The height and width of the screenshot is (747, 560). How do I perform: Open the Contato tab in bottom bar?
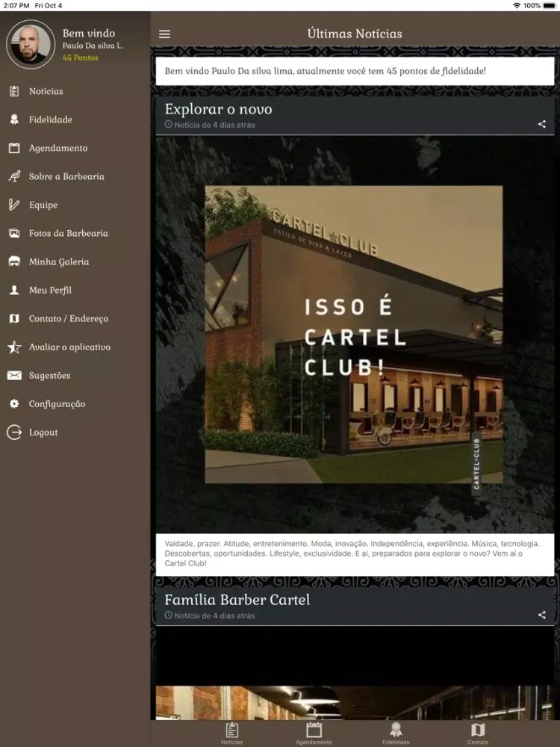click(478, 734)
